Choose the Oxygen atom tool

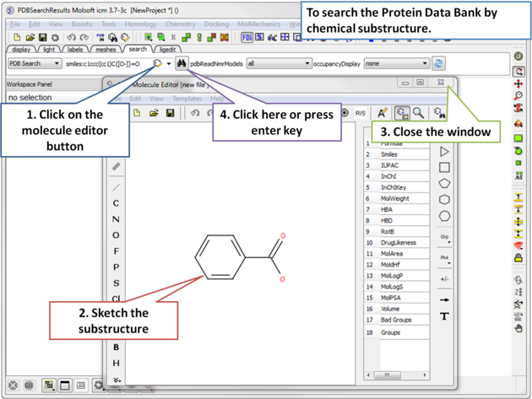116,235
